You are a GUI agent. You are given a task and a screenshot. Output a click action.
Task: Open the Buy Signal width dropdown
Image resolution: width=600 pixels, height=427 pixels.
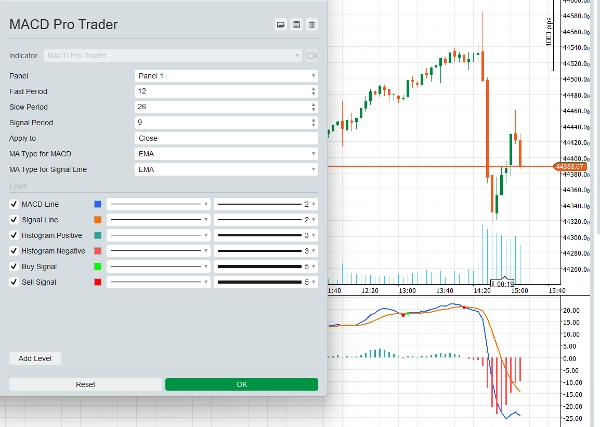tap(266, 267)
